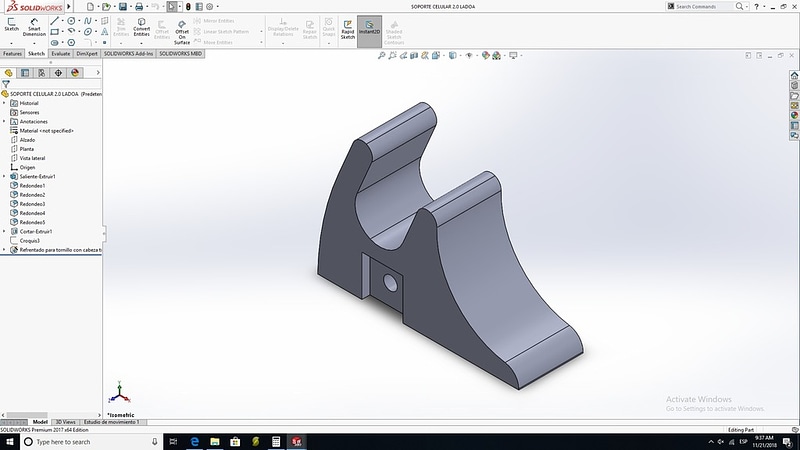The image size is (800, 450).
Task: Open the Design Library task pane icon
Action: (x=794, y=86)
